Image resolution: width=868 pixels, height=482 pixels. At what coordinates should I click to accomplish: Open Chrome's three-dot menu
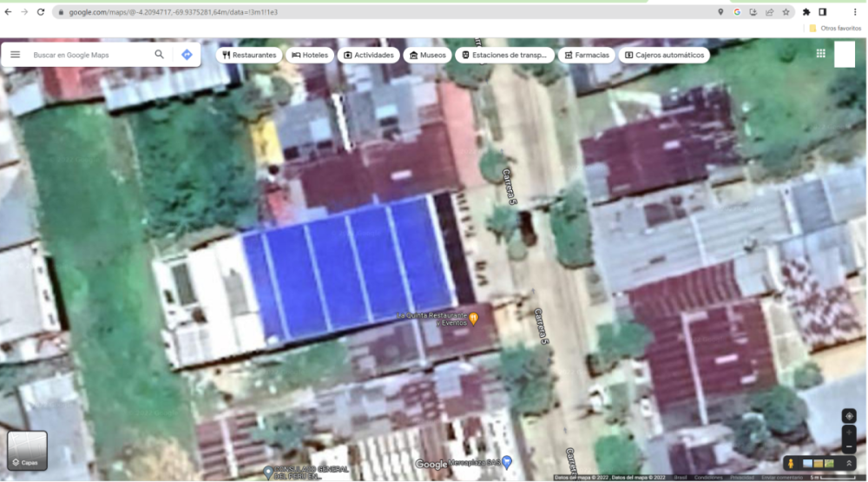(854, 12)
